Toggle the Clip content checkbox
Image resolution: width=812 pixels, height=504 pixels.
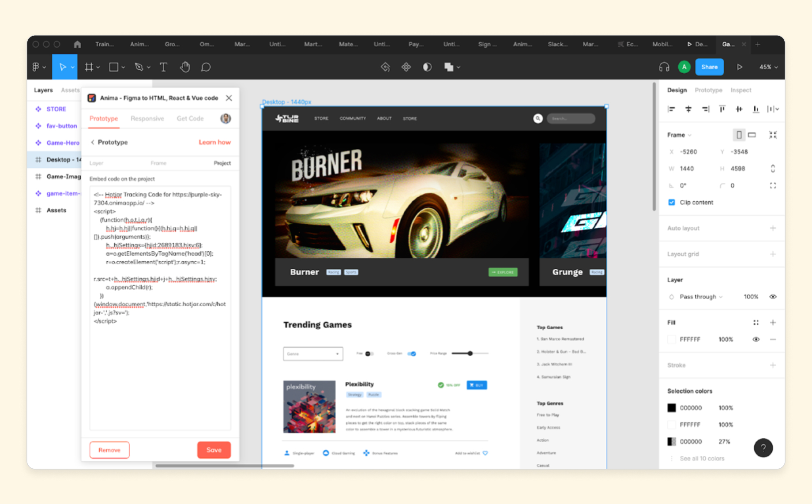(x=672, y=203)
